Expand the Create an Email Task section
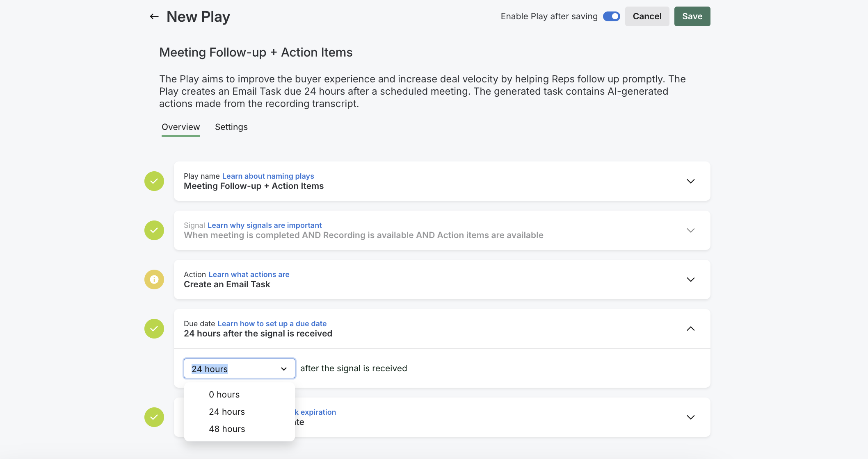Image resolution: width=868 pixels, height=459 pixels. click(x=690, y=279)
